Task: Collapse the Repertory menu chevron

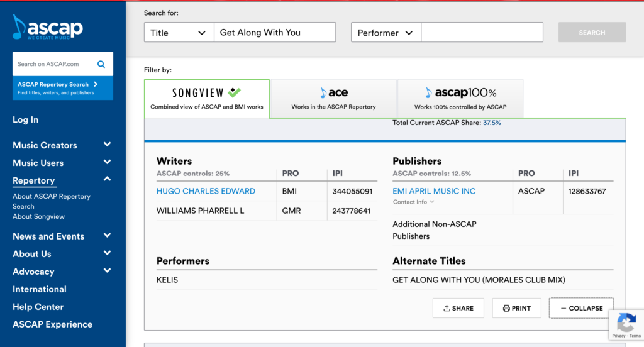Action: click(107, 179)
